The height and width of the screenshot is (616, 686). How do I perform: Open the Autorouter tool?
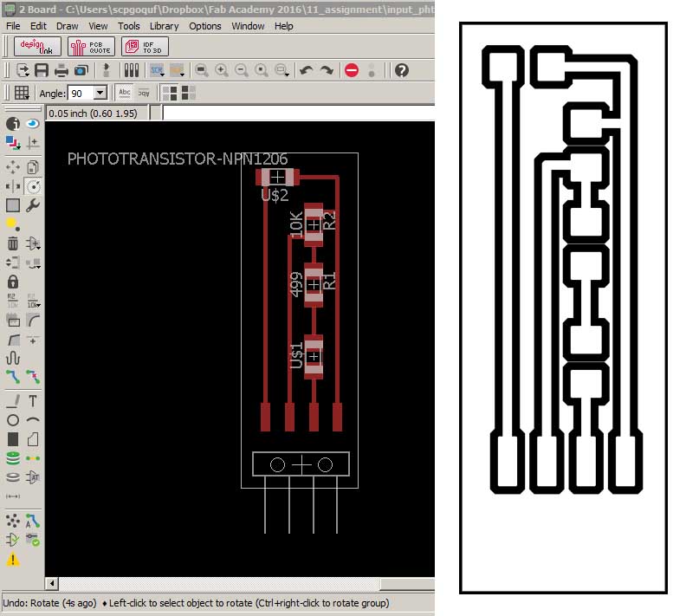(33, 521)
